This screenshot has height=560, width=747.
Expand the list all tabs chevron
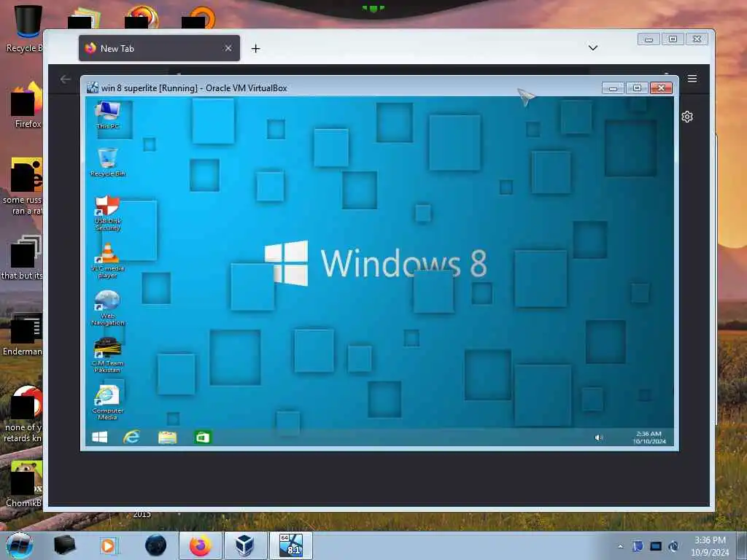tap(592, 47)
